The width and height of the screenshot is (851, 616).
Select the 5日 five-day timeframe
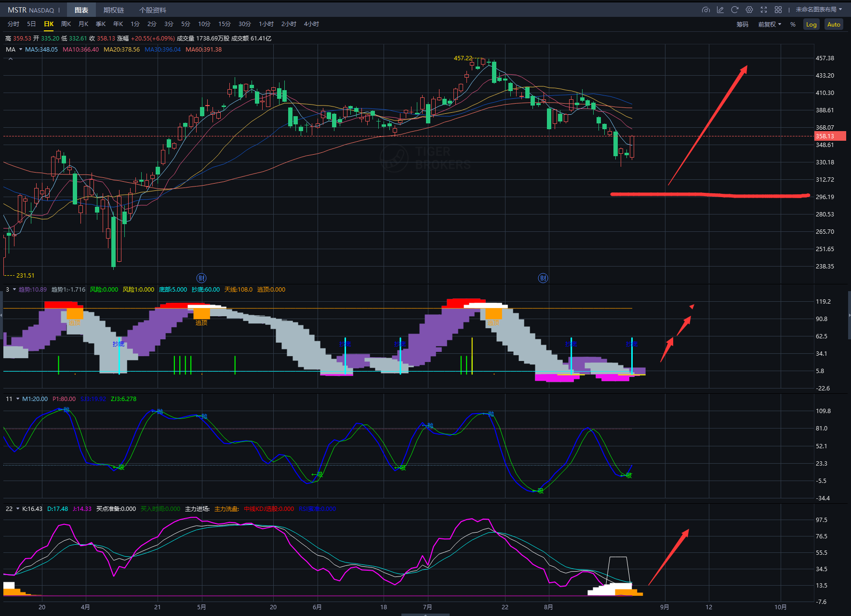click(31, 24)
